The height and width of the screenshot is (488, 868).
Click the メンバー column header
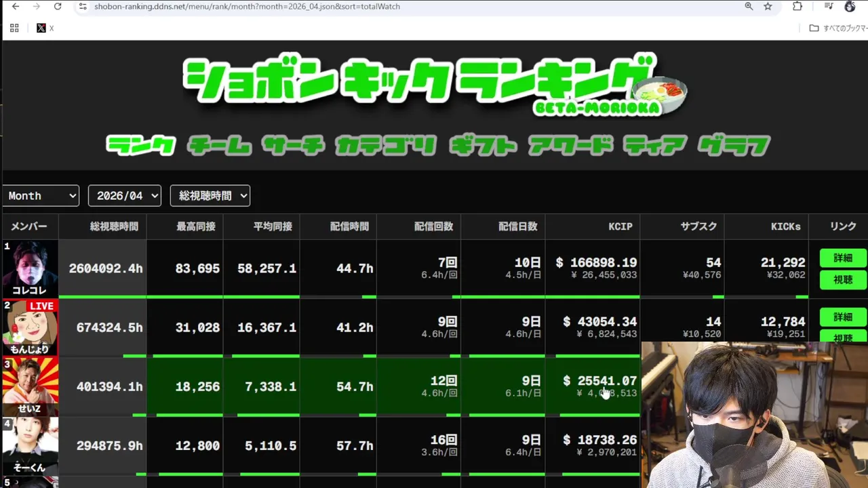tap(29, 226)
